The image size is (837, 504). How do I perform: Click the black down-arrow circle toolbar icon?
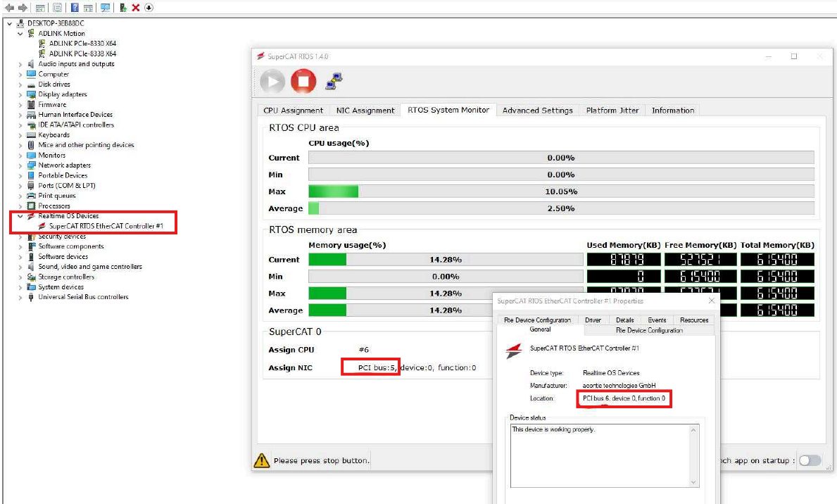click(149, 8)
